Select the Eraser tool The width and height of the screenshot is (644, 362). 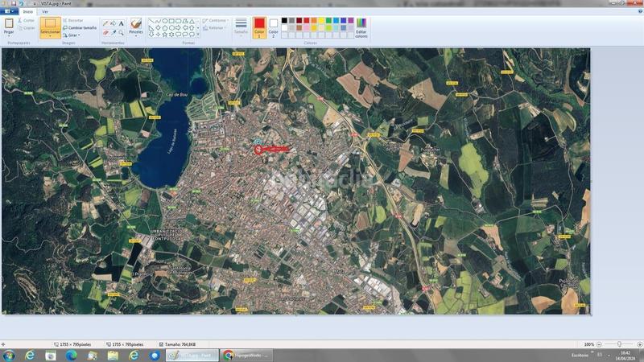(x=105, y=33)
